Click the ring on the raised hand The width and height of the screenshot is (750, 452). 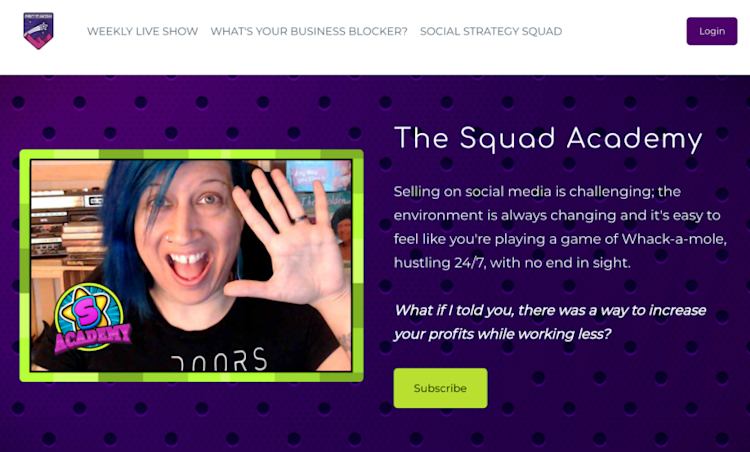coord(299,219)
